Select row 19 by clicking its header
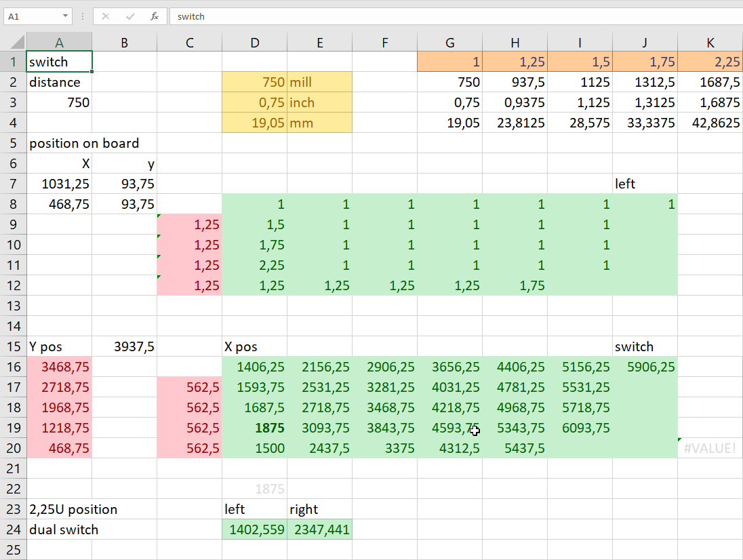Screen dimensions: 743x560 (x=14, y=428)
